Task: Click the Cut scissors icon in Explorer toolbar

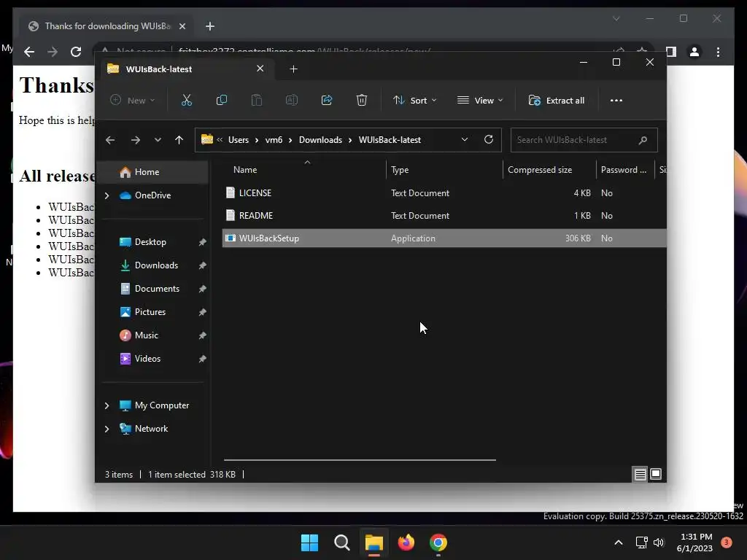Action: pyautogui.click(x=186, y=101)
